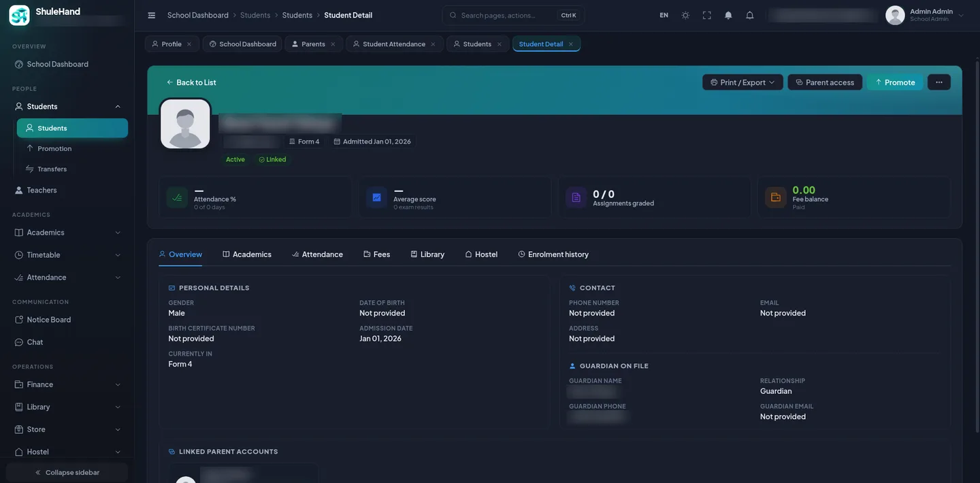The height and width of the screenshot is (483, 980).
Task: Click the Form 4 class label
Action: (304, 141)
